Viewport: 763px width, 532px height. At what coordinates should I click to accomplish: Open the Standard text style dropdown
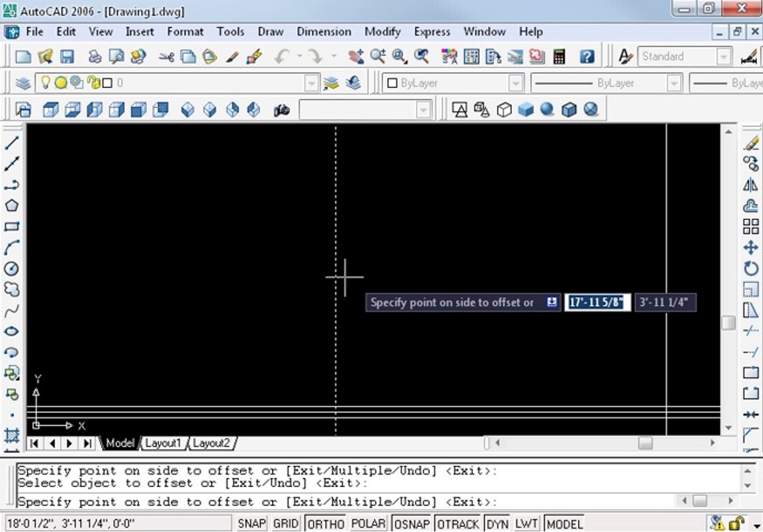[724, 56]
